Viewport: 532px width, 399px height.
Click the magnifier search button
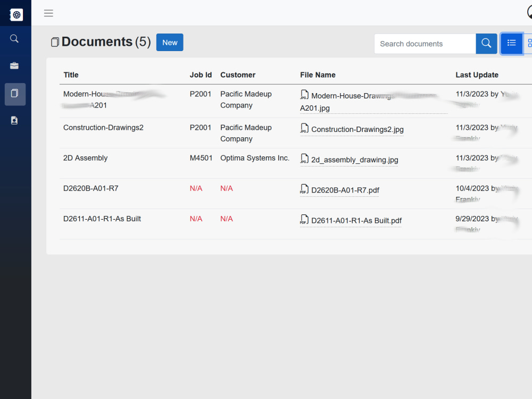point(486,44)
